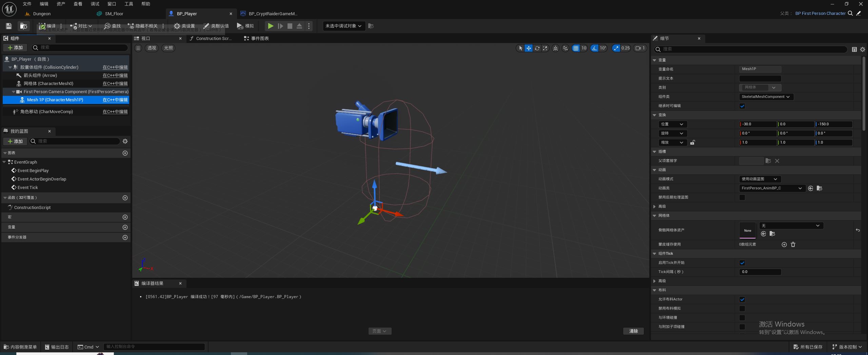Open the 动画类 FirstPerson_AnimBP_C dropdown
Image resolution: width=868 pixels, height=355 pixels.
(x=772, y=188)
